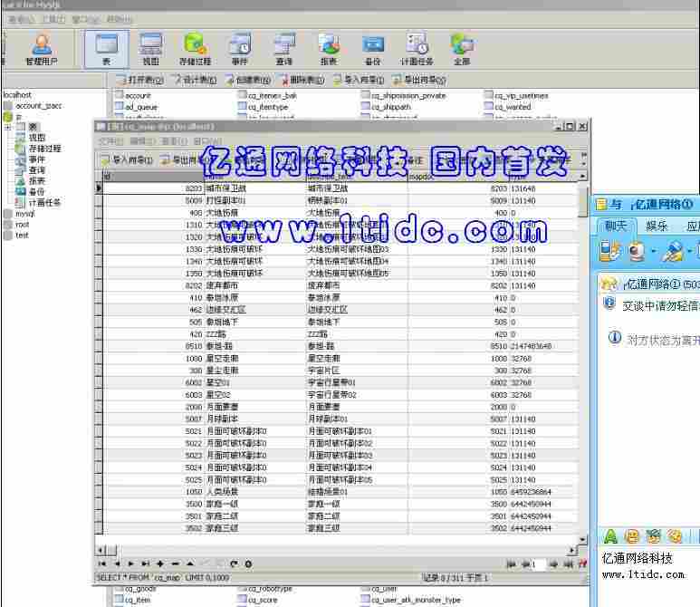Select the account_zzacc database in the tree
The image size is (700, 607).
click(x=38, y=106)
